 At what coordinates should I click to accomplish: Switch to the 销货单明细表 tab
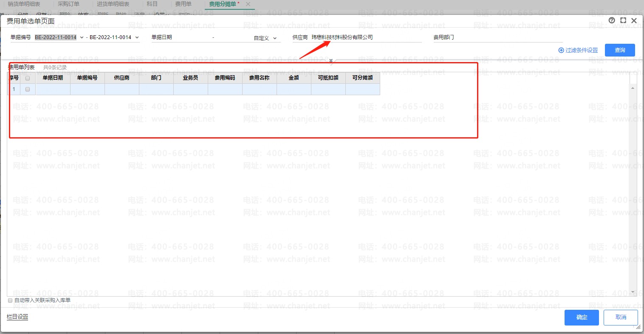(x=24, y=4)
